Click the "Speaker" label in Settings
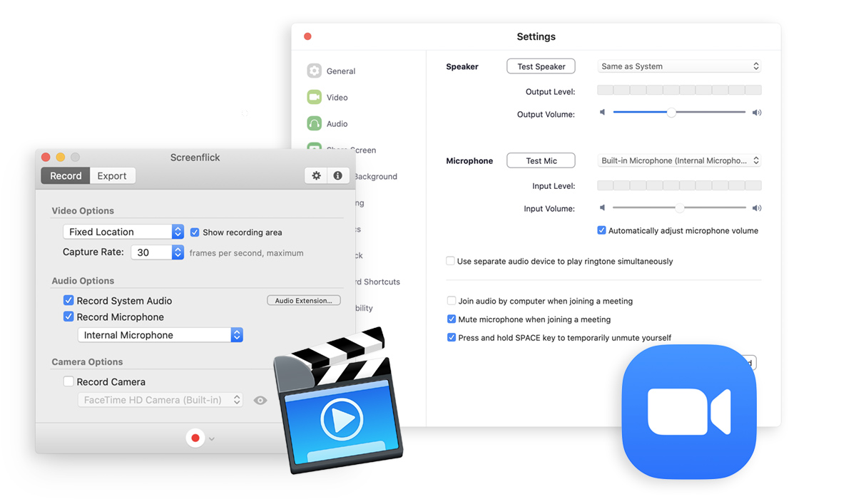 coord(462,67)
